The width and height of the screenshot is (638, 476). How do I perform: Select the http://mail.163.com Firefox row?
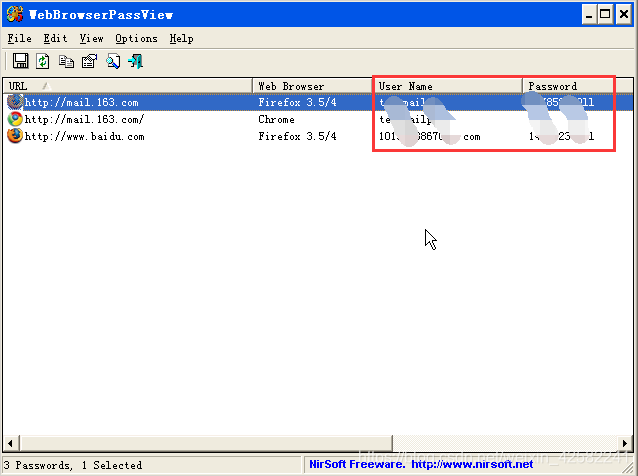click(318, 102)
